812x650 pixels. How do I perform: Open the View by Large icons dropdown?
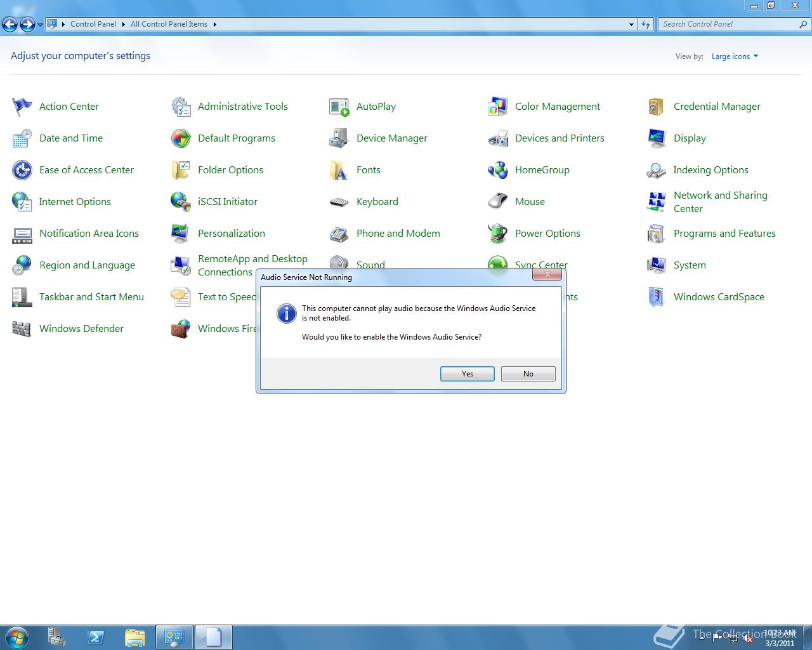[x=735, y=56]
